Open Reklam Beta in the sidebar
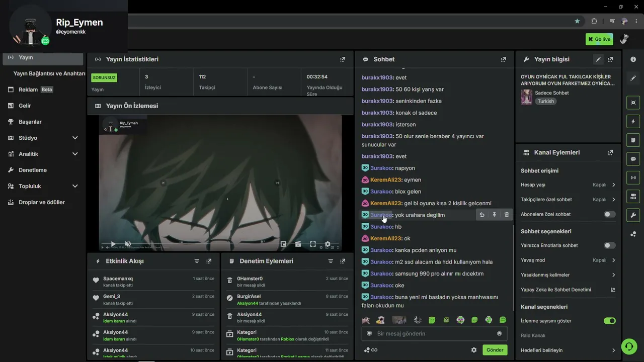This screenshot has width=644, height=362. coord(43,89)
